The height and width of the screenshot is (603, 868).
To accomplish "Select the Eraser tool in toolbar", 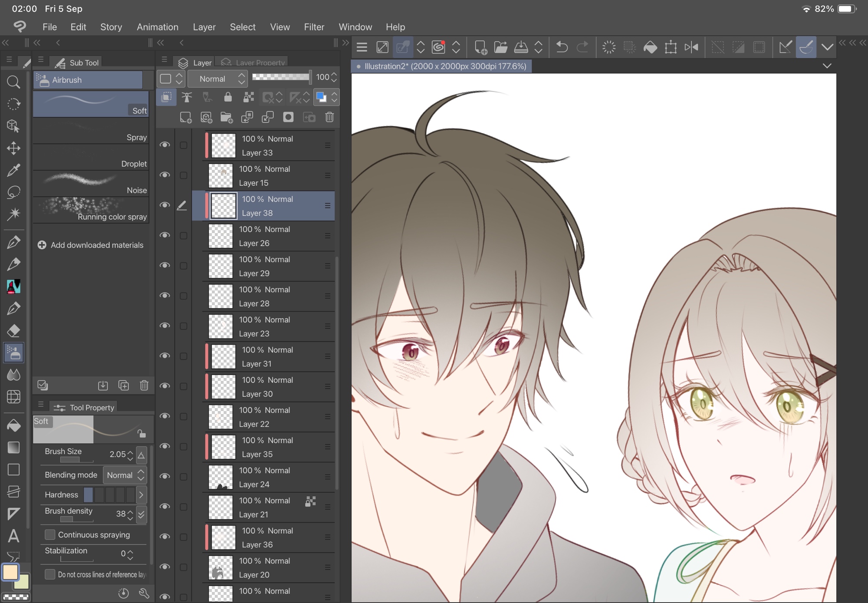I will coord(13,330).
